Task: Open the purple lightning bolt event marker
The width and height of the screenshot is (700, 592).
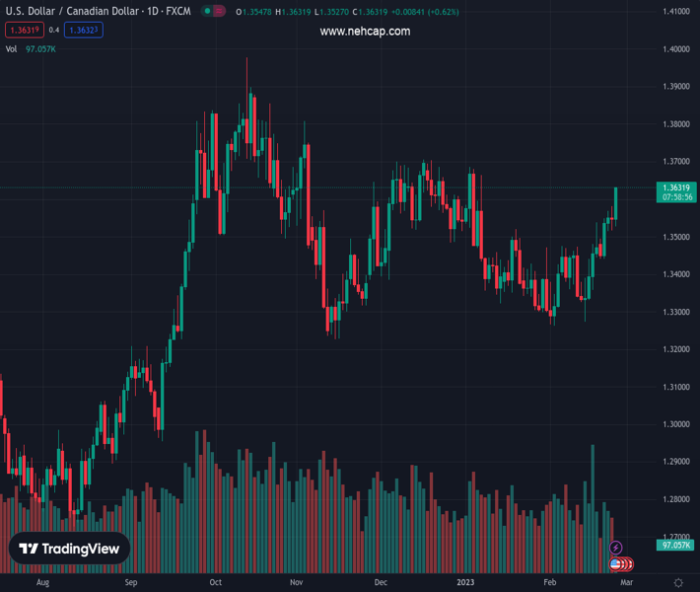Action: (615, 548)
